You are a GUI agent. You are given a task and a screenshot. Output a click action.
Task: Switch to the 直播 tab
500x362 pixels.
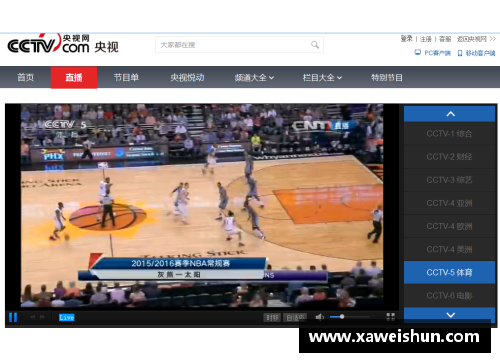74,78
